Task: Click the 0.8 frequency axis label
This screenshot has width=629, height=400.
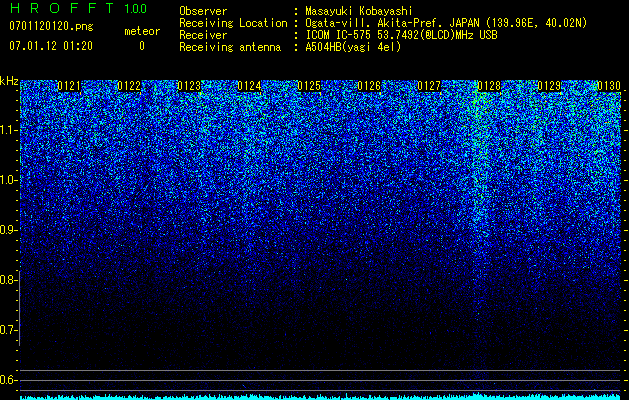Action: [8, 280]
